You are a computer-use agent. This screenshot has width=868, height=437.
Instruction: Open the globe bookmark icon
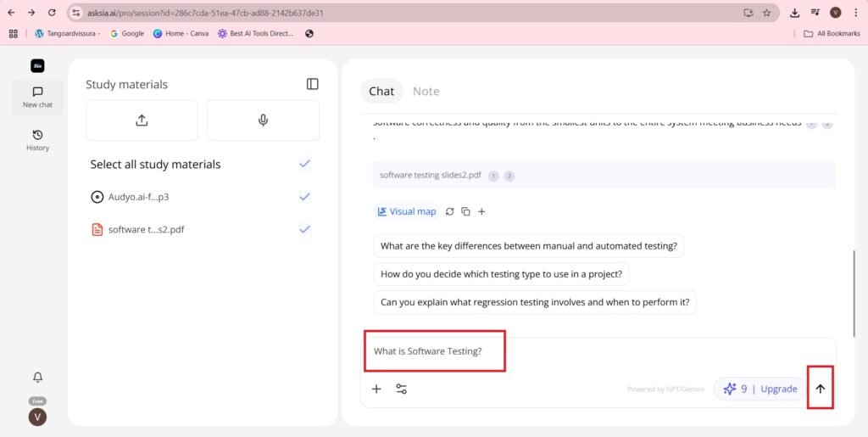(x=309, y=34)
